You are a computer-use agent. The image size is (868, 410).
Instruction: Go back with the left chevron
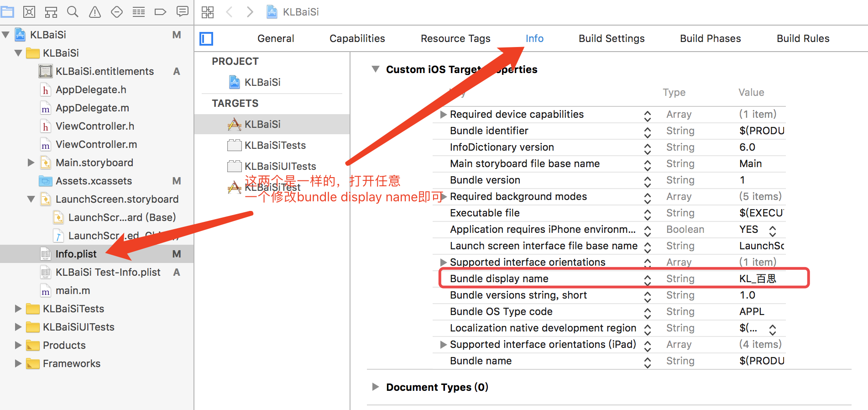pos(230,12)
